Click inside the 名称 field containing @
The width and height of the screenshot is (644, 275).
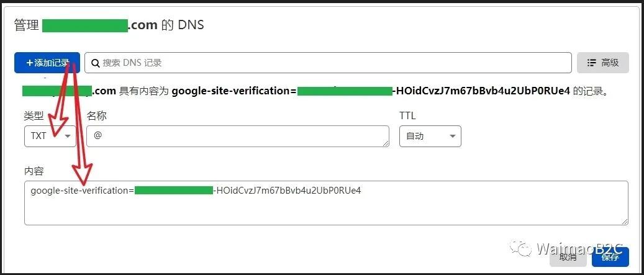point(238,137)
